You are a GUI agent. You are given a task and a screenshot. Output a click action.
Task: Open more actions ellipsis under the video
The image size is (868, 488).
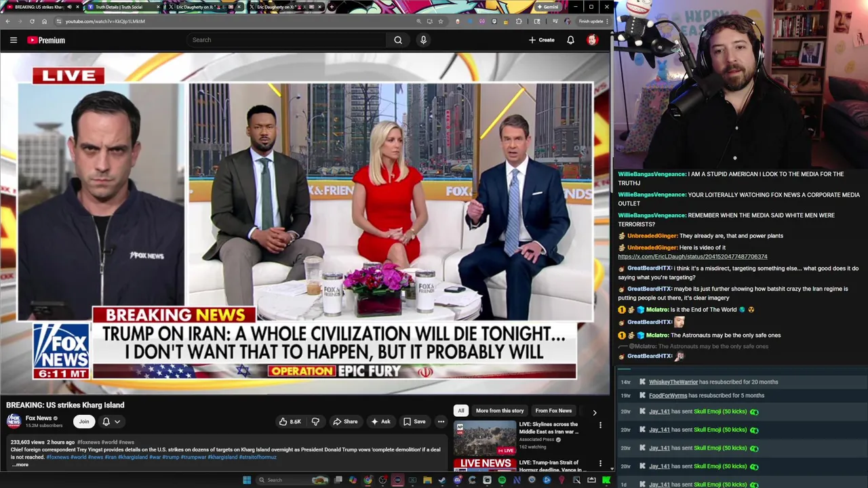coord(441,422)
